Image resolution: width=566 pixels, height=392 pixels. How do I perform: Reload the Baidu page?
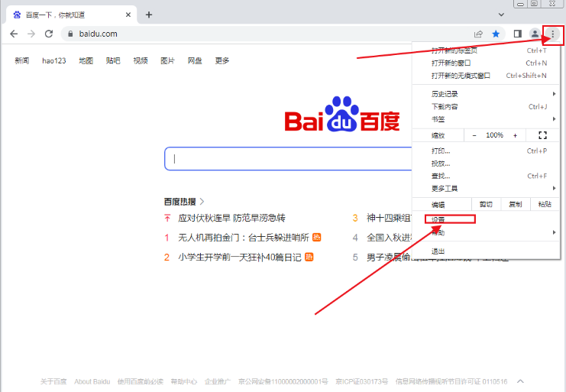click(49, 34)
